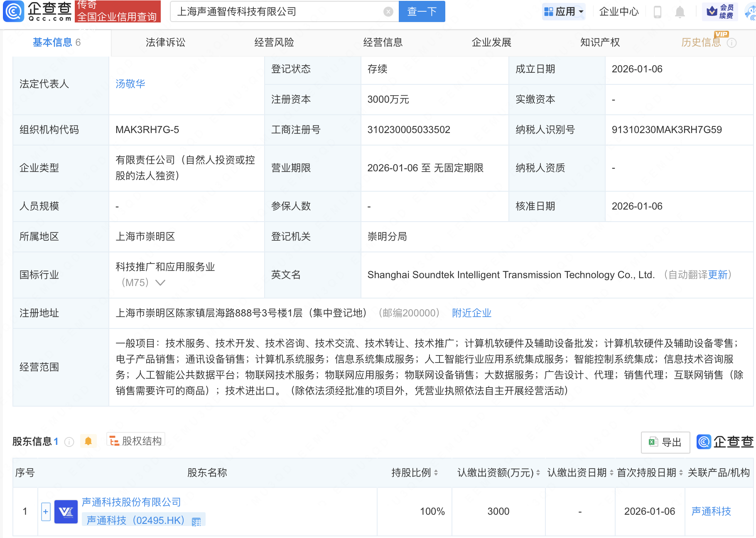
Task: Toggle shareholder change alert bell
Action: 88,441
